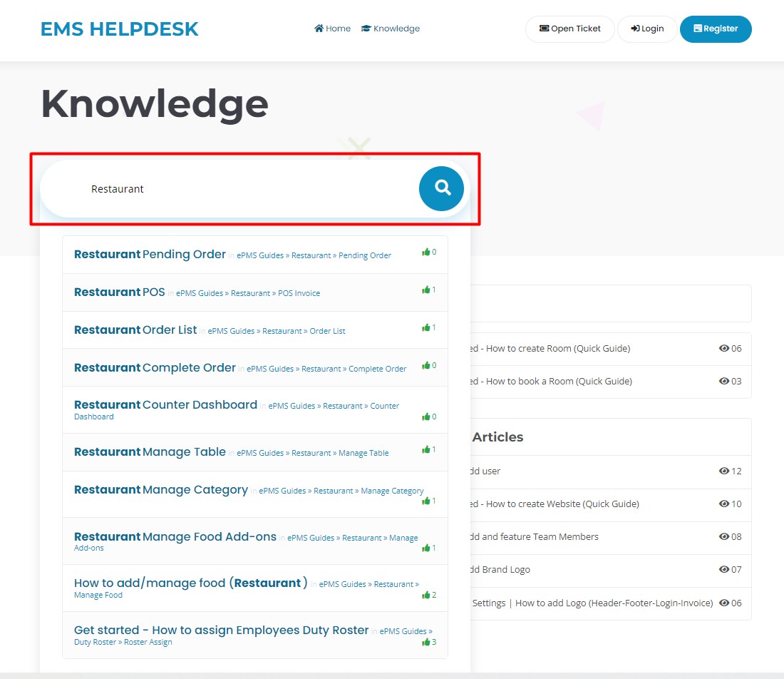Click the eye views icon beside add user
The height and width of the screenshot is (679, 784).
(x=724, y=471)
